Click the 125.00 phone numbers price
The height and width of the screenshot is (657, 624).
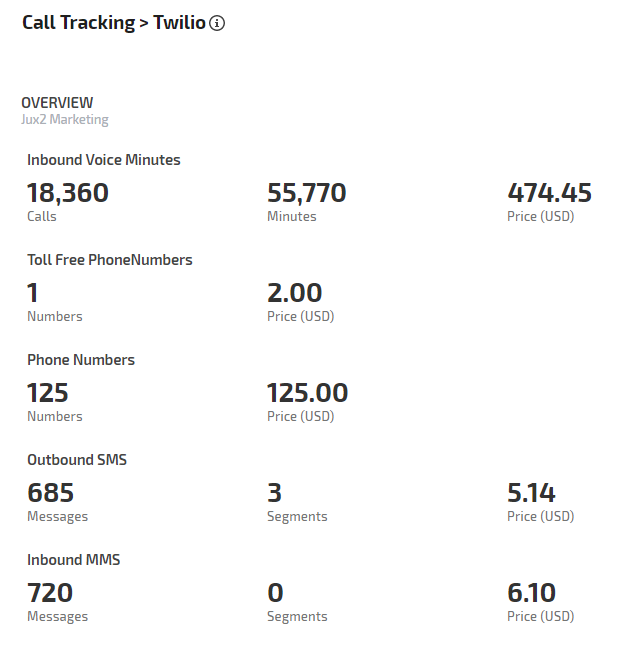[x=308, y=393]
